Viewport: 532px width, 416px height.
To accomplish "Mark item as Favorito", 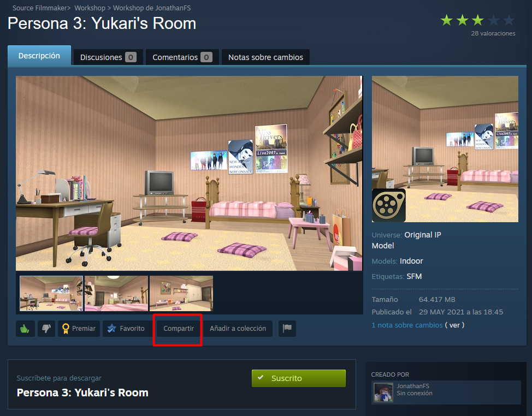I will point(126,328).
